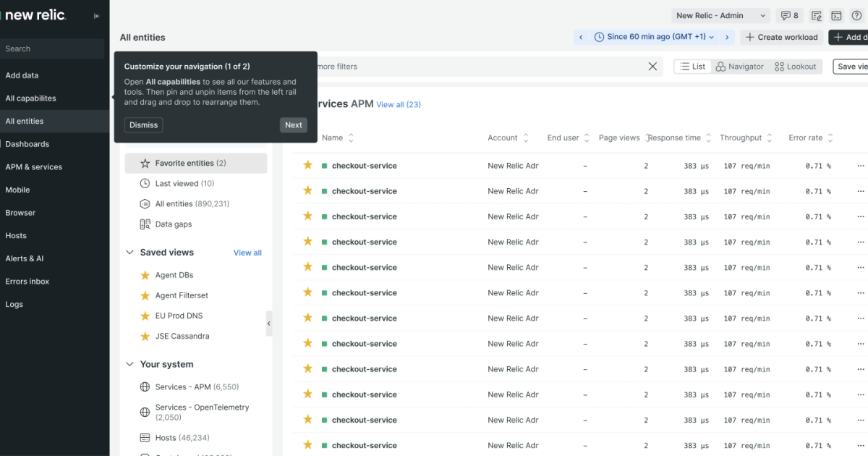Viewport: 868px width, 456px height.
Task: Open View all (23) for Services APM
Action: pyautogui.click(x=399, y=104)
